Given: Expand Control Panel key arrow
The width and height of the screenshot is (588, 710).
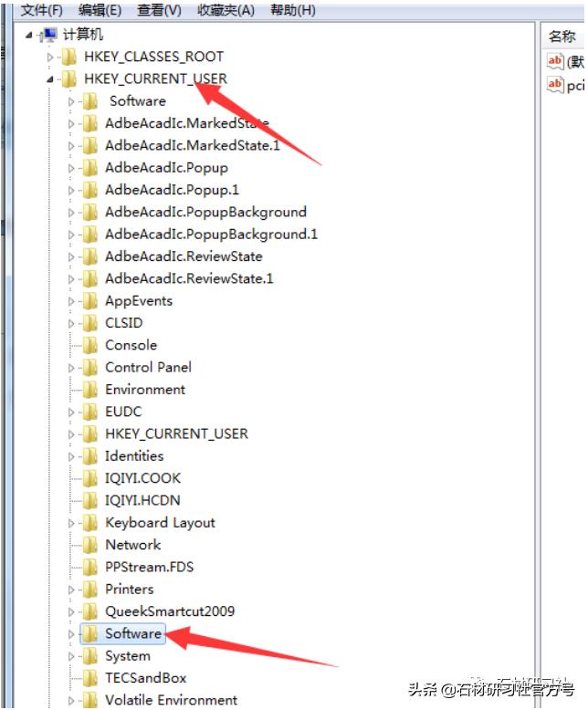Looking at the screenshot, I should (x=71, y=368).
